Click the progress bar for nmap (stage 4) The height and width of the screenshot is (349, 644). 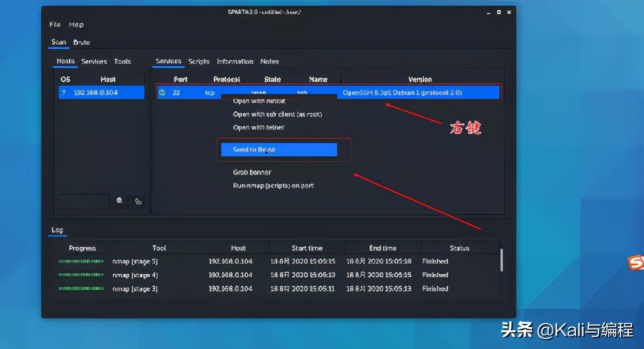pyautogui.click(x=81, y=275)
